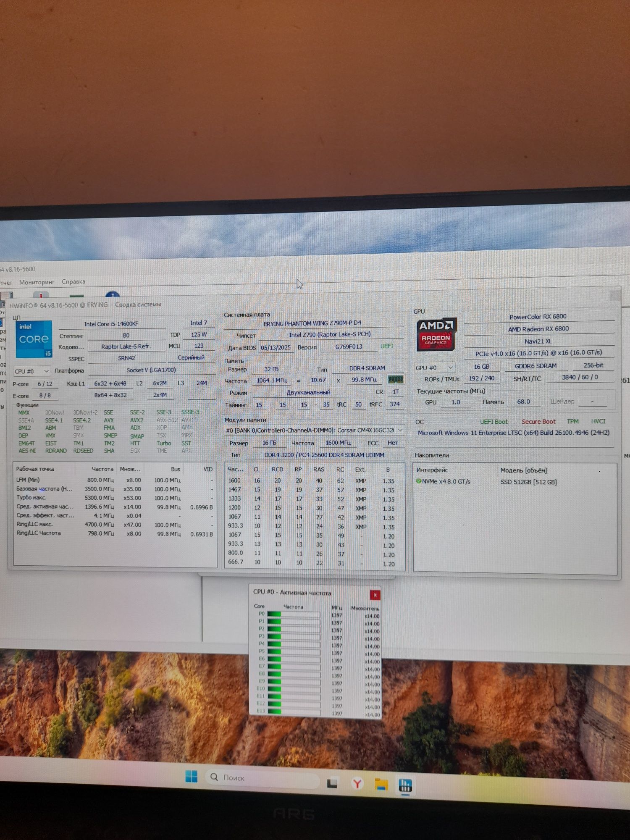Image resolution: width=630 pixels, height=840 pixels.
Task: Click the AMD Radeon Graphics logo
Action: click(436, 335)
